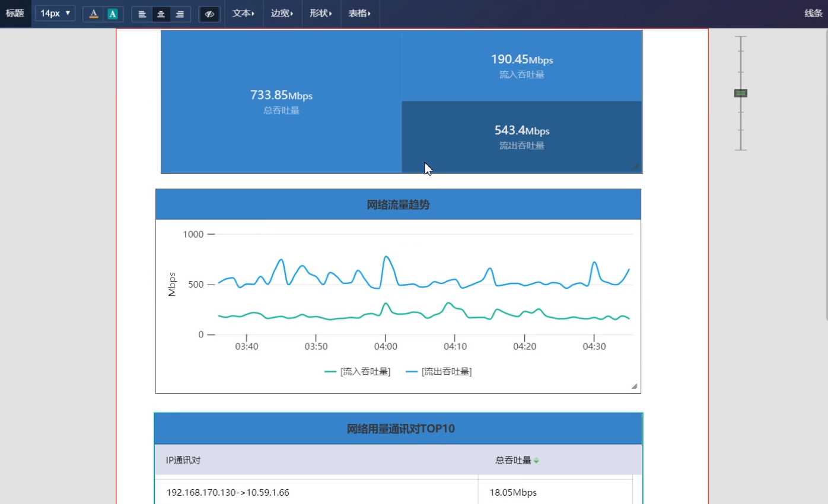Select row 192.168.170.130->10.59.1.66

394,493
